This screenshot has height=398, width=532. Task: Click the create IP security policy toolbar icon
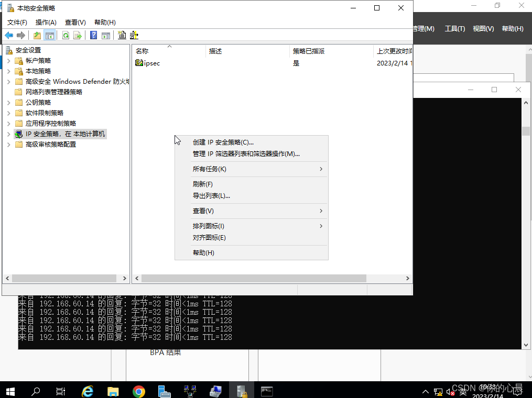point(122,35)
